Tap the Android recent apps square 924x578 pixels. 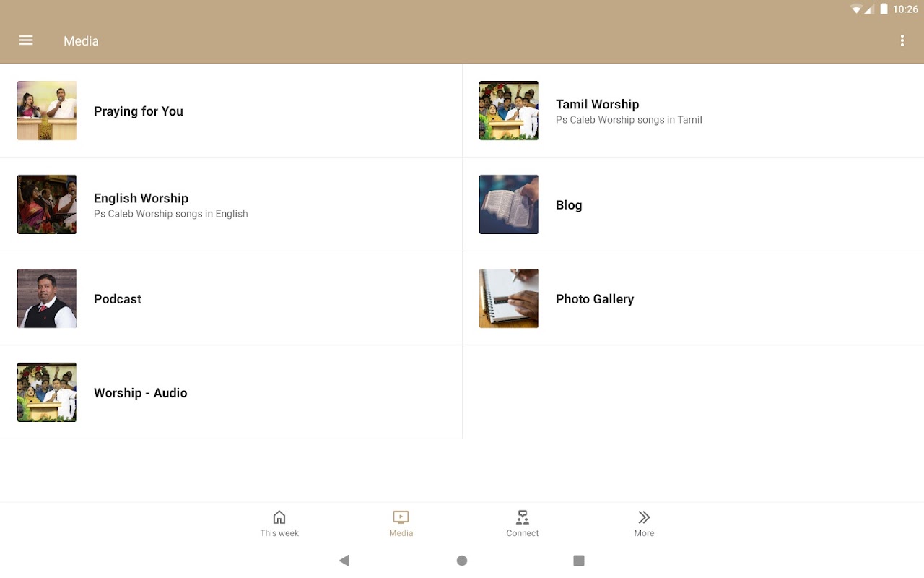tap(578, 561)
